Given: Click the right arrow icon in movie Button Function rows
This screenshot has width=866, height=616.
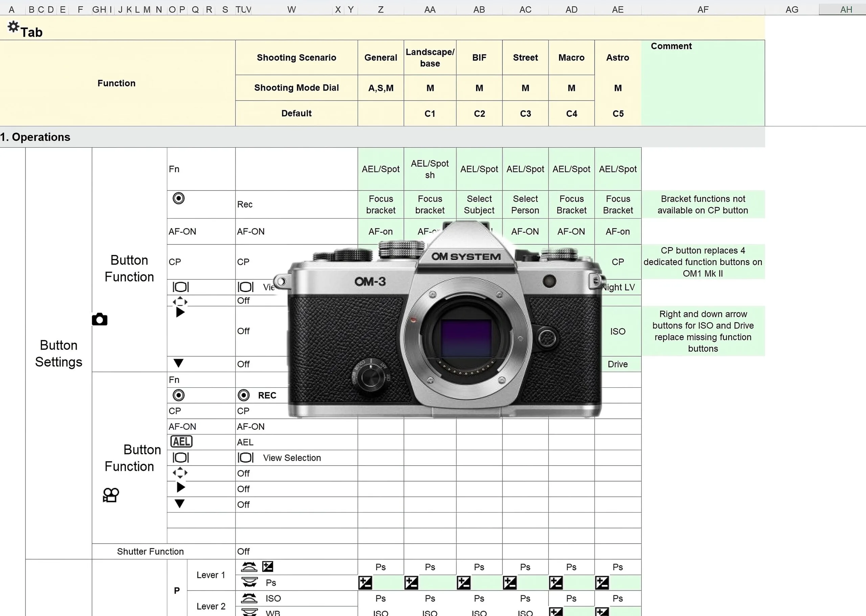Looking at the screenshot, I should [x=181, y=487].
